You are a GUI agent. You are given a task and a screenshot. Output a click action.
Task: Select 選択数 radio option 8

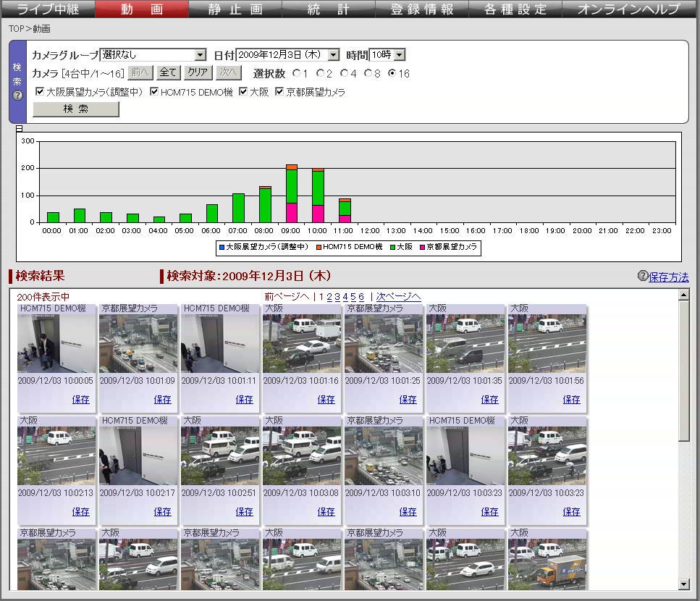(368, 73)
